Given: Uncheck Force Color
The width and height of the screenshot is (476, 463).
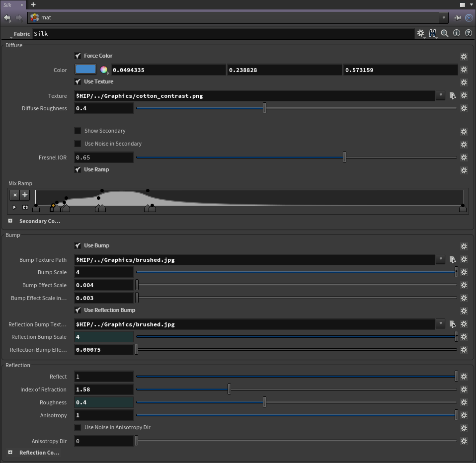Looking at the screenshot, I should [x=78, y=56].
